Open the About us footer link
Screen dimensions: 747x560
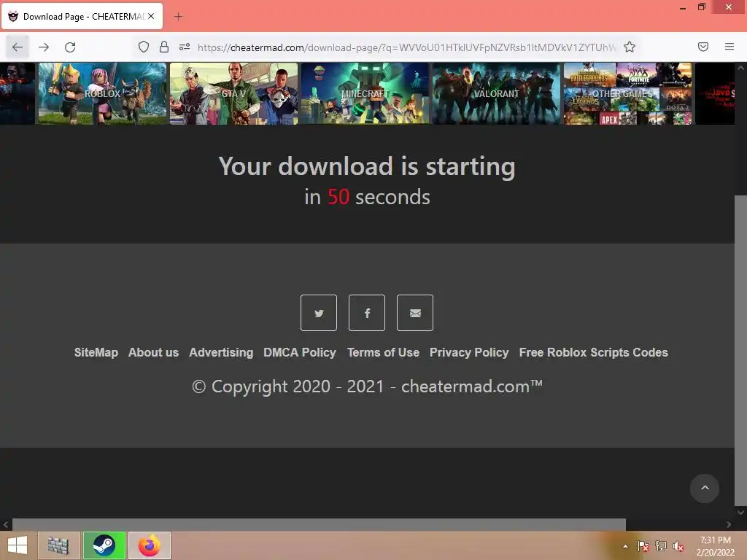coord(153,352)
